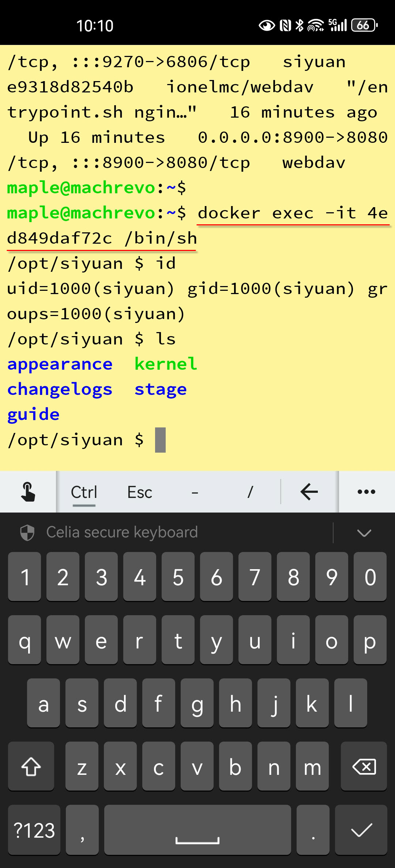Tap the 'appearance' directory name
This screenshot has height=868, width=395.
tap(60, 364)
